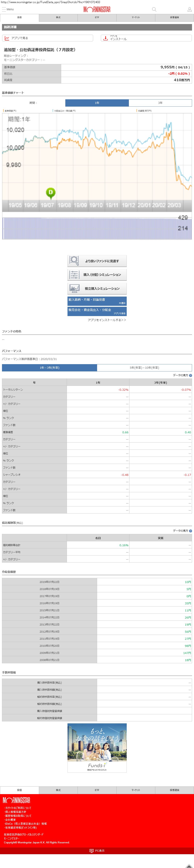Click アプリをインストールする>> link
194x868 pixels.
107,320
